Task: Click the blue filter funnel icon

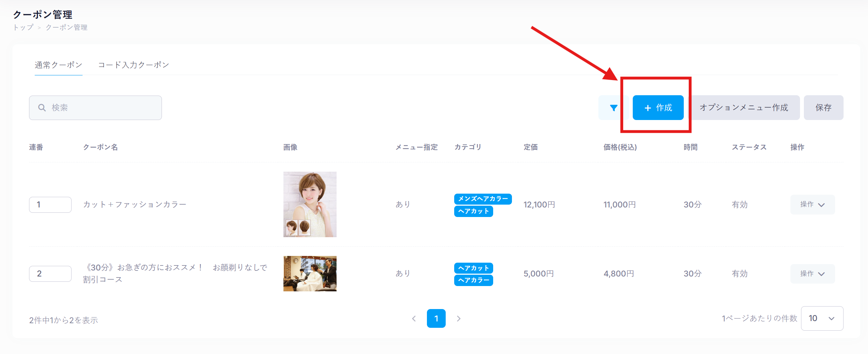Action: point(614,108)
